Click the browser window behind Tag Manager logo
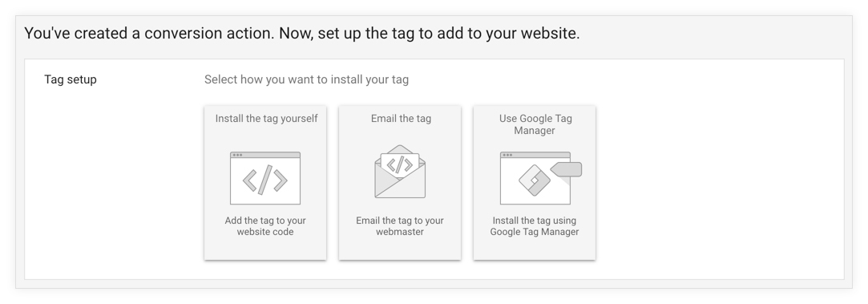This screenshot has height=304, width=868. click(x=535, y=178)
